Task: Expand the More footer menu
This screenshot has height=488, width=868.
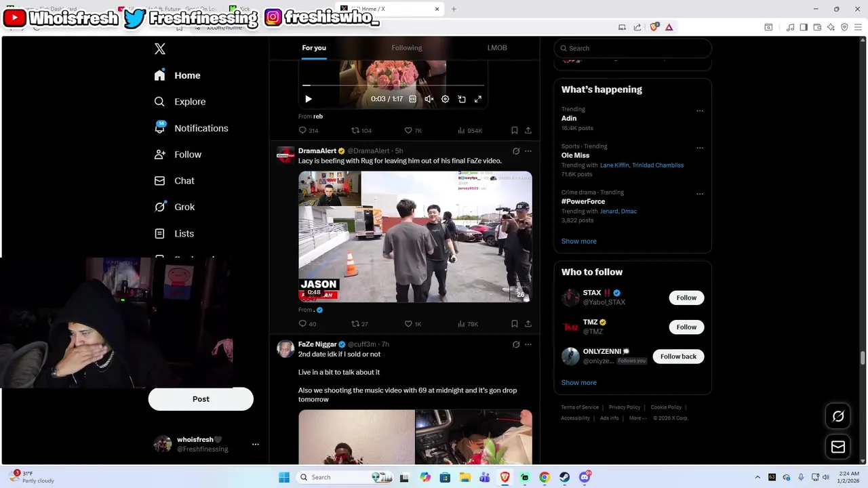Action: 637,418
